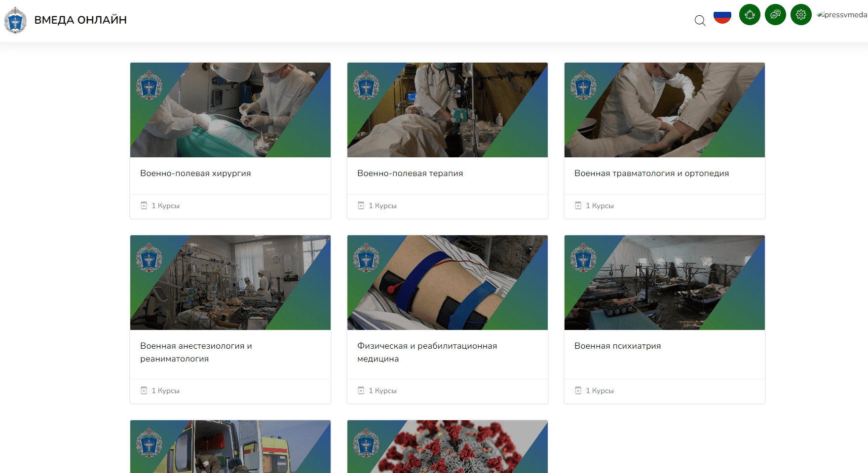868x473 pixels.
Task: Click course-count icon under Военная травматология
Action: 578,205
